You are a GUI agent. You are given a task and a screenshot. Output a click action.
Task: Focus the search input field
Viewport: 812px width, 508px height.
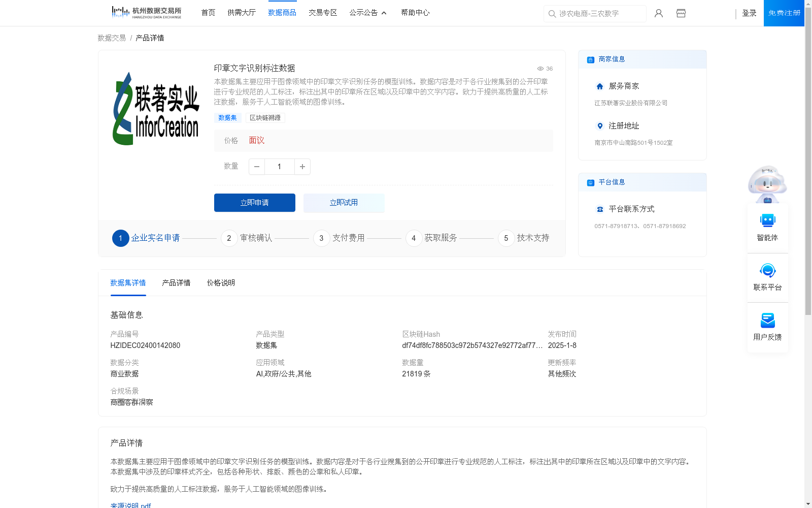tap(595, 14)
